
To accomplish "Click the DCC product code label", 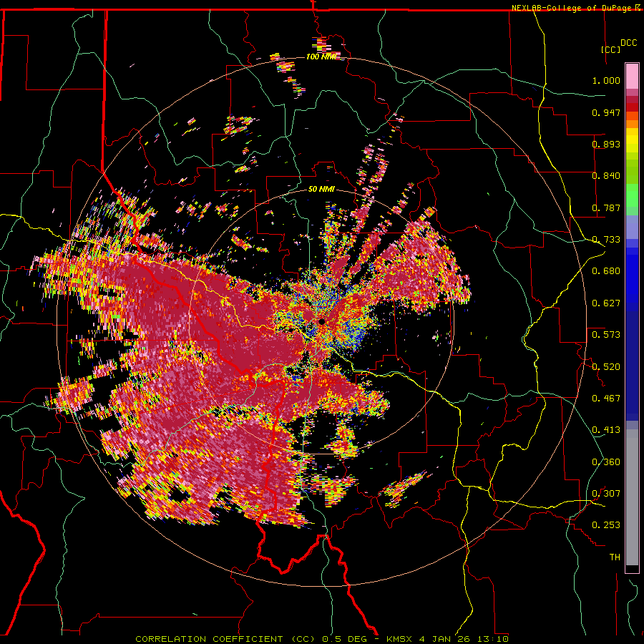I will (628, 43).
